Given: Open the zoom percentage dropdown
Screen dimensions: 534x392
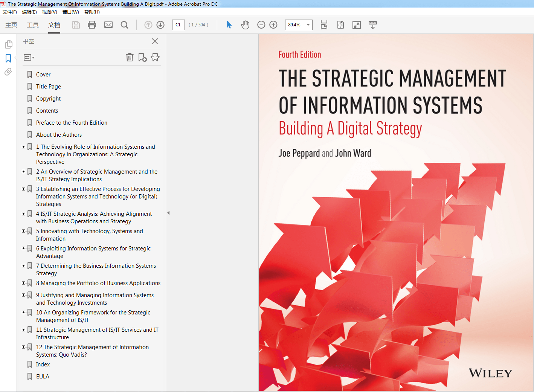Looking at the screenshot, I should tap(308, 25).
